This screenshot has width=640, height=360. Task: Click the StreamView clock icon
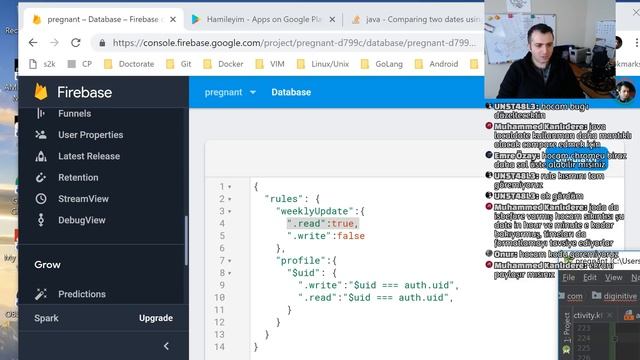pos(41,199)
